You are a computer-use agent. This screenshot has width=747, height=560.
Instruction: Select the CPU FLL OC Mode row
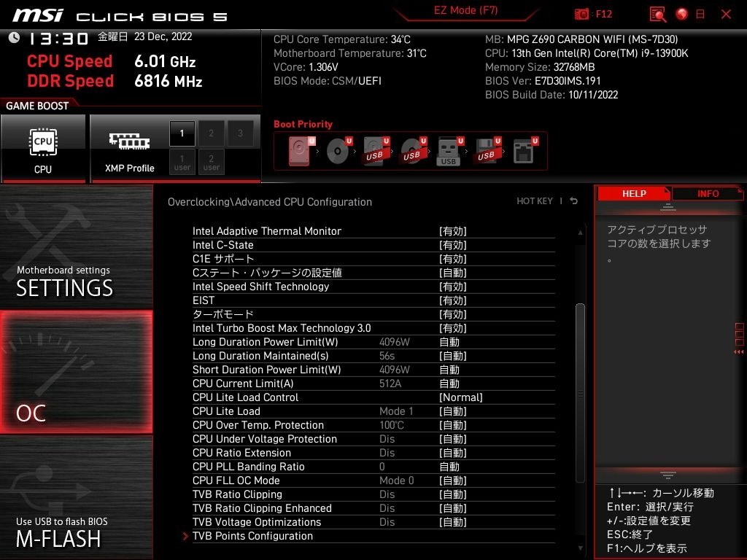click(373, 481)
